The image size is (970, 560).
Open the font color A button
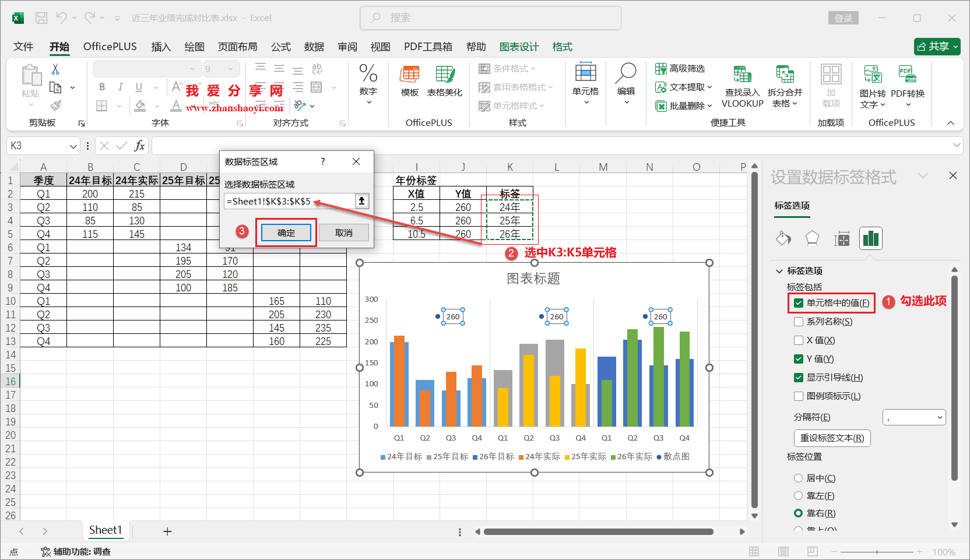[176, 105]
